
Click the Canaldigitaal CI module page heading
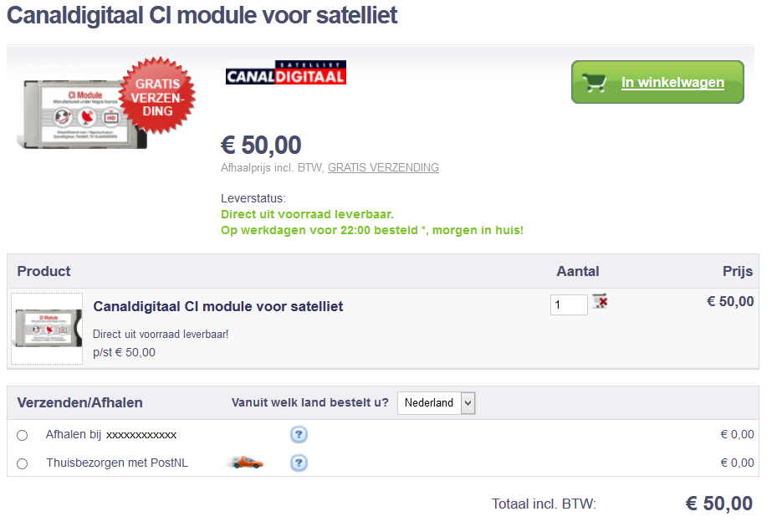click(202, 15)
